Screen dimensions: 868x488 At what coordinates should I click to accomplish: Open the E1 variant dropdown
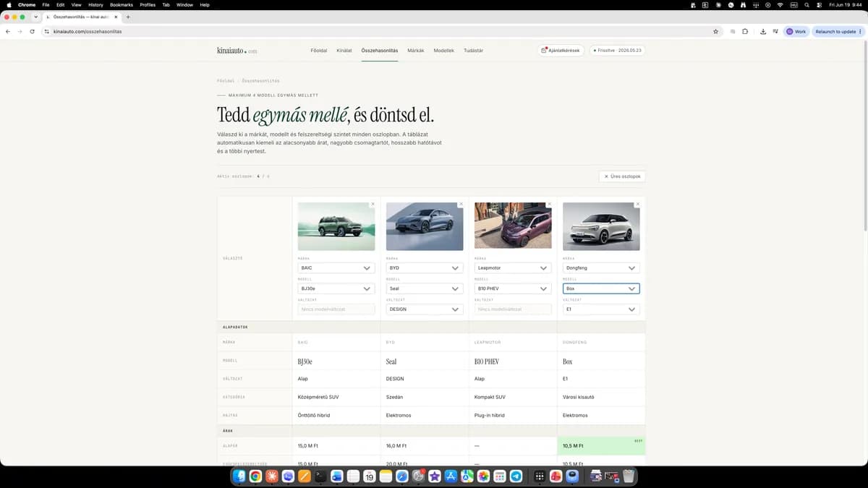[x=601, y=309]
